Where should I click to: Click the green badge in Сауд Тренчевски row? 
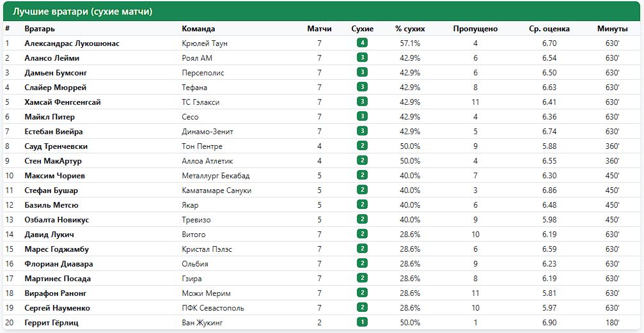tap(362, 146)
